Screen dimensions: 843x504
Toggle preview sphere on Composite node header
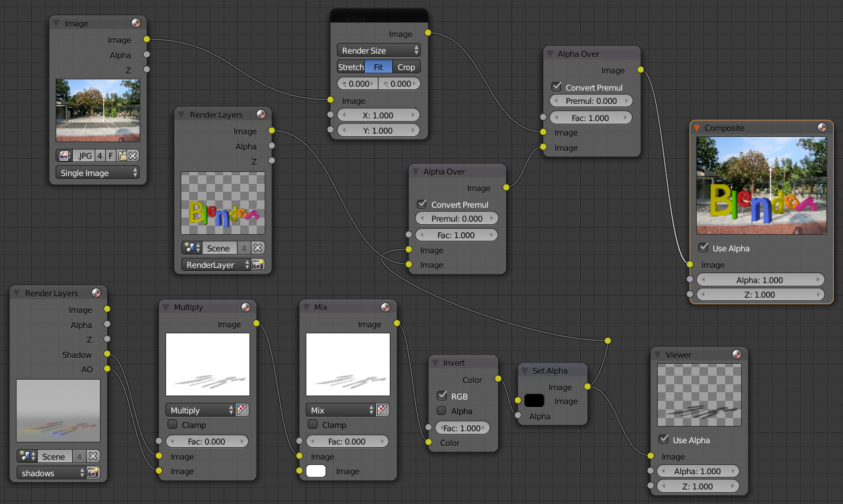click(822, 128)
